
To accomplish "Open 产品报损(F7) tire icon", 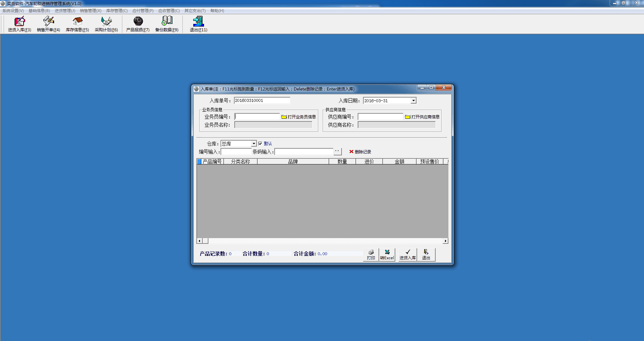I will click(138, 24).
